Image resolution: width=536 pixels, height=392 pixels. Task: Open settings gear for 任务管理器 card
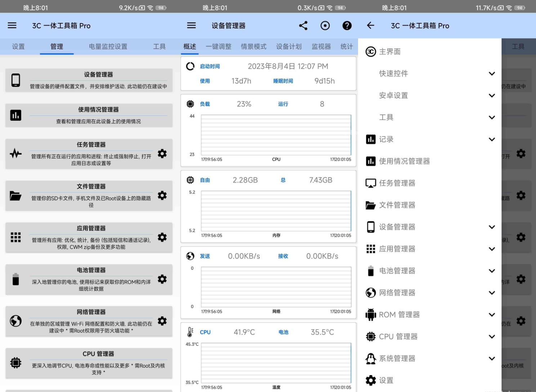pos(162,153)
